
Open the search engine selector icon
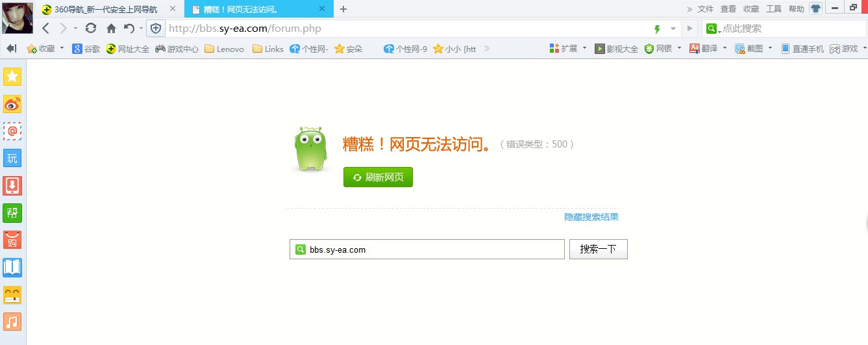pos(712,29)
